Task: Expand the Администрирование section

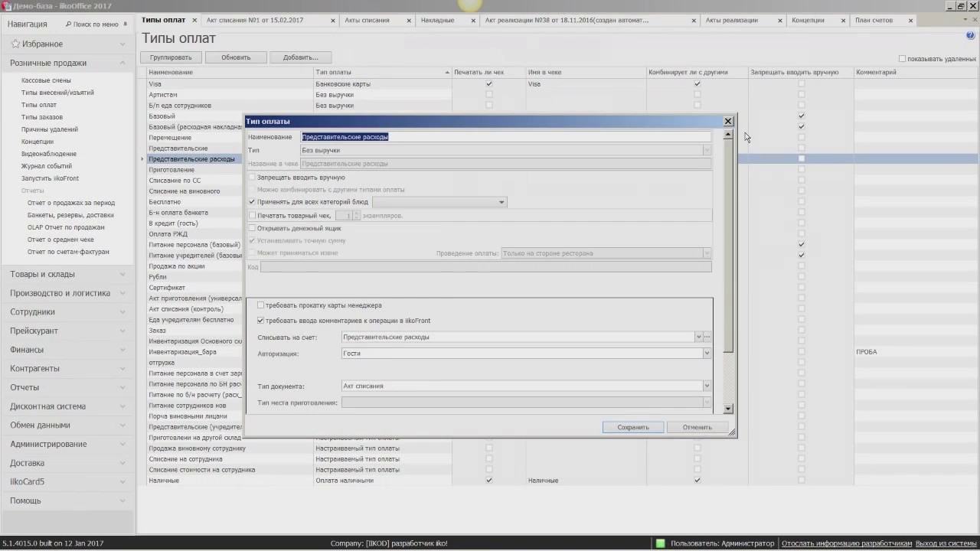Action: click(122, 444)
